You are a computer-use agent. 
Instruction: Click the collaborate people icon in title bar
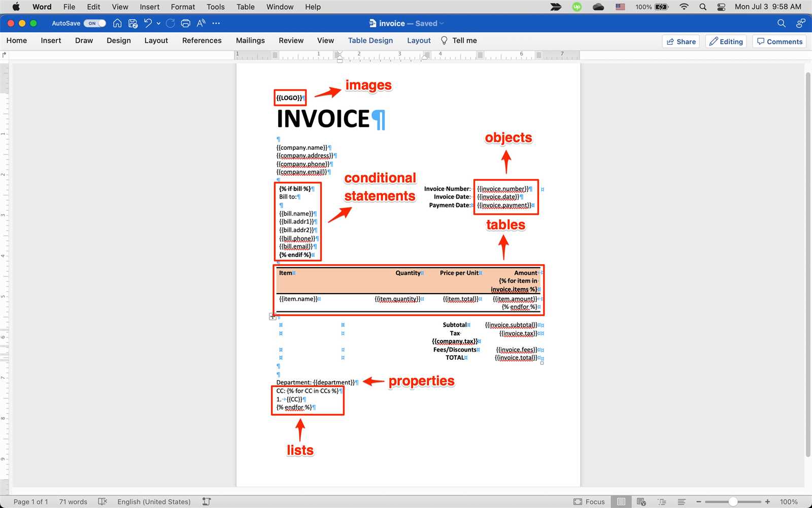[x=801, y=23]
